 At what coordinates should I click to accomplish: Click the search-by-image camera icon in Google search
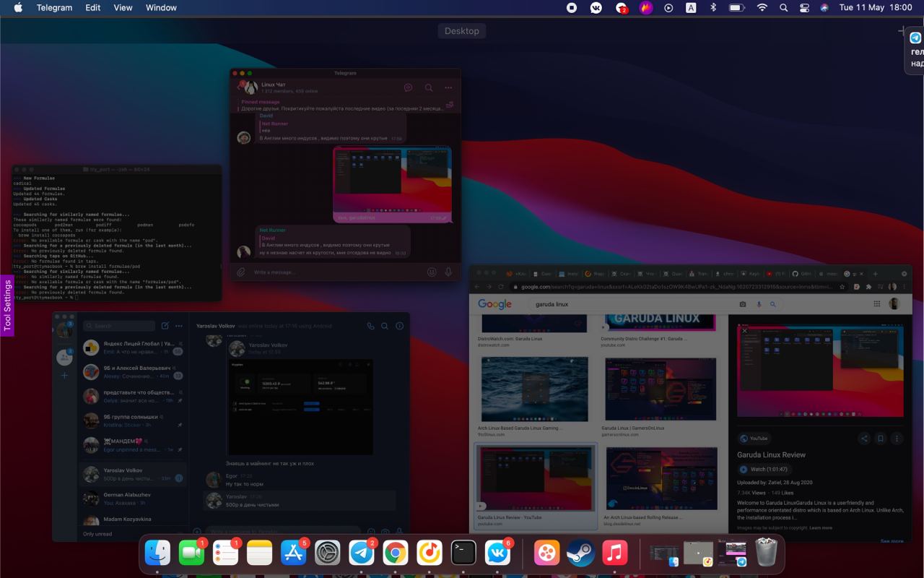pyautogui.click(x=743, y=304)
